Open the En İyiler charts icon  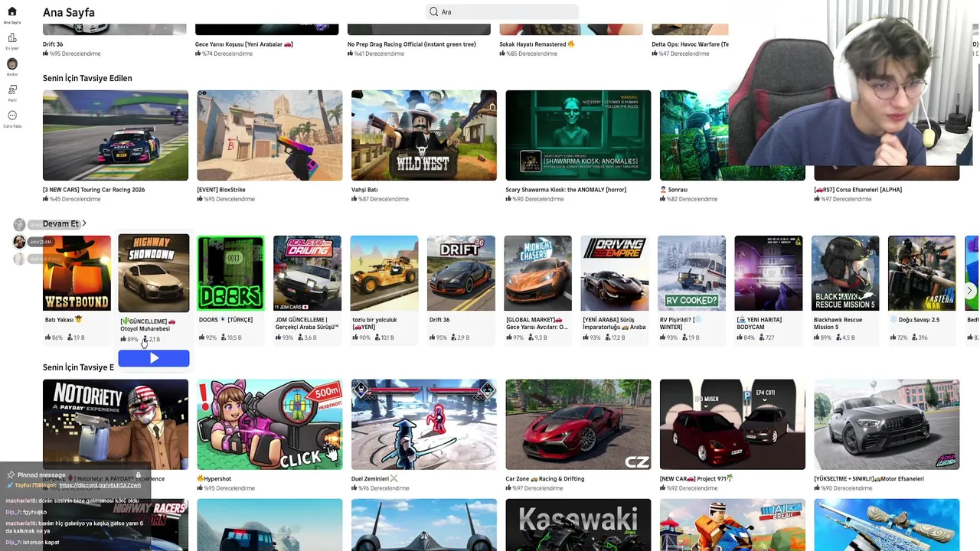click(11, 37)
